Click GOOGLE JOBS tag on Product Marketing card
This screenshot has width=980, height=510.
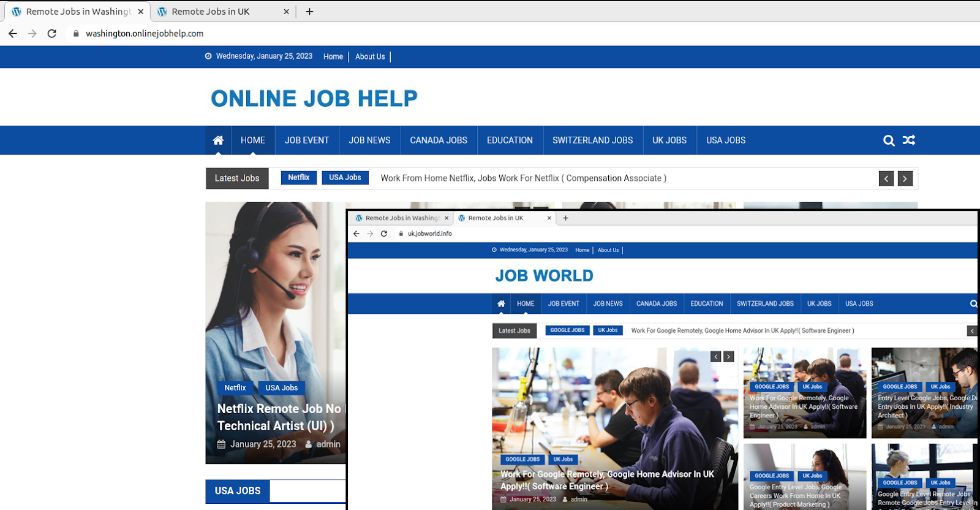coord(772,476)
